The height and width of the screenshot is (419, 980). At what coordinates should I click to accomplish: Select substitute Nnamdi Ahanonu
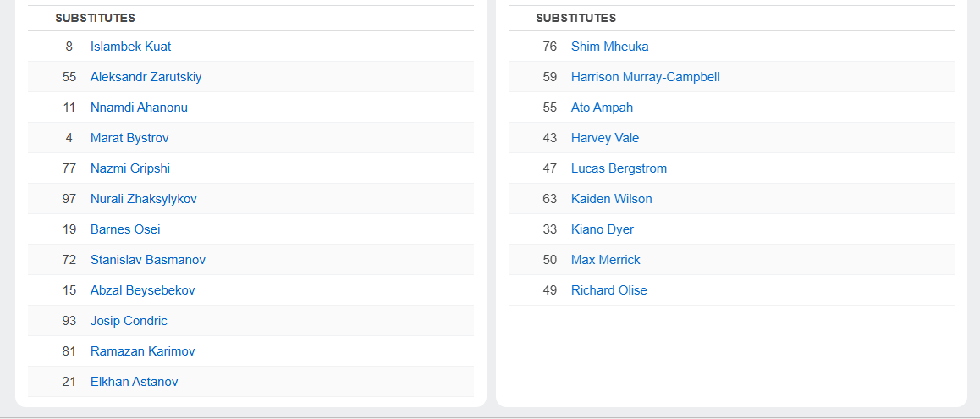tap(139, 108)
